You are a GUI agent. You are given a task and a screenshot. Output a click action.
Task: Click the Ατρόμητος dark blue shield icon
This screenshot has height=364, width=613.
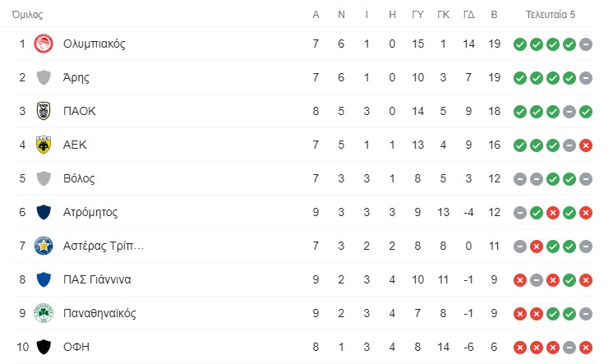tap(44, 212)
